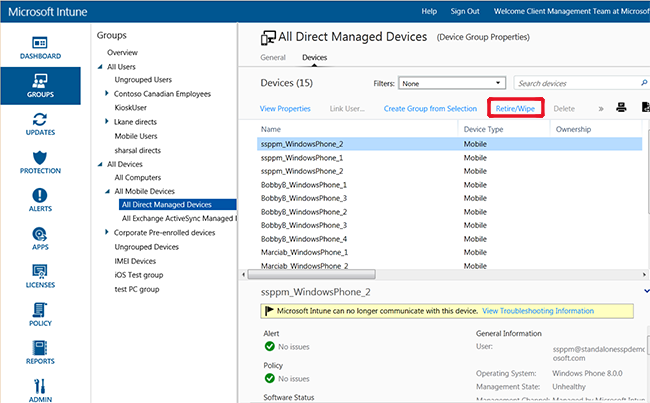650x403 pixels.
Task: Collapse the All Mobile Devices node
Action: (x=107, y=191)
